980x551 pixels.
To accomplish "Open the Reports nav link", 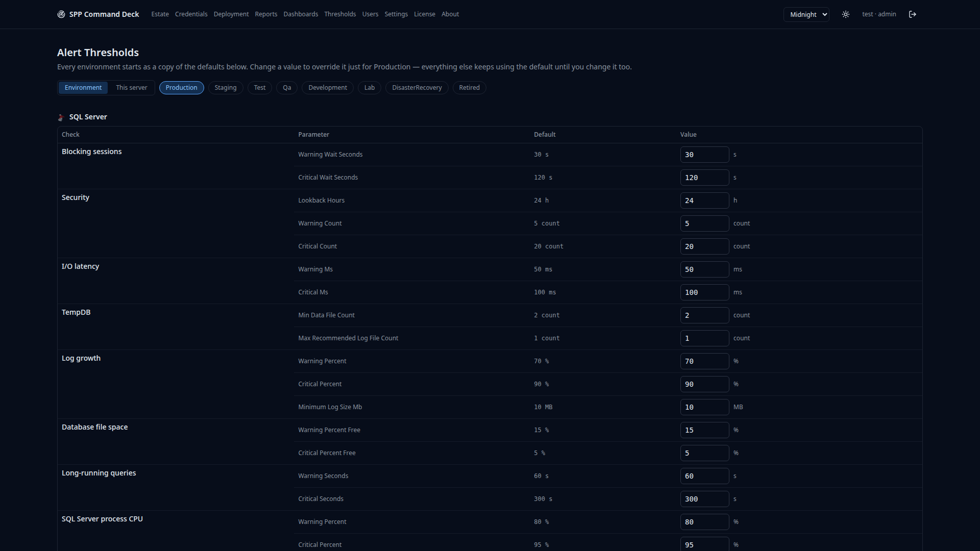I will coord(266,14).
